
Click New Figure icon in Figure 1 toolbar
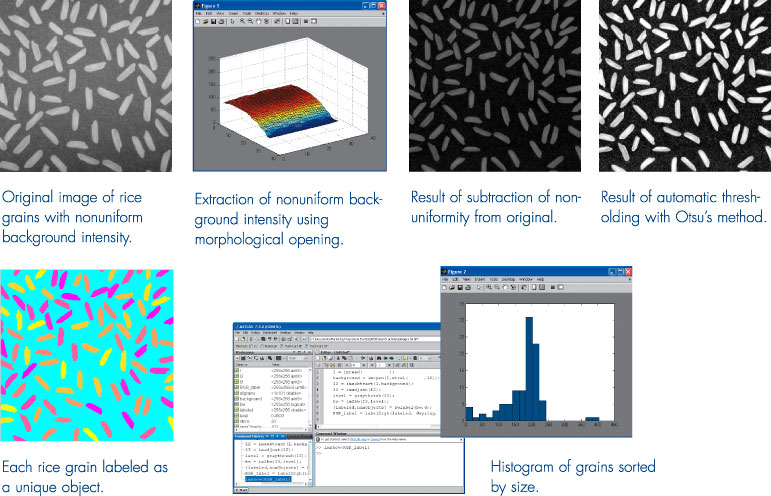point(198,22)
